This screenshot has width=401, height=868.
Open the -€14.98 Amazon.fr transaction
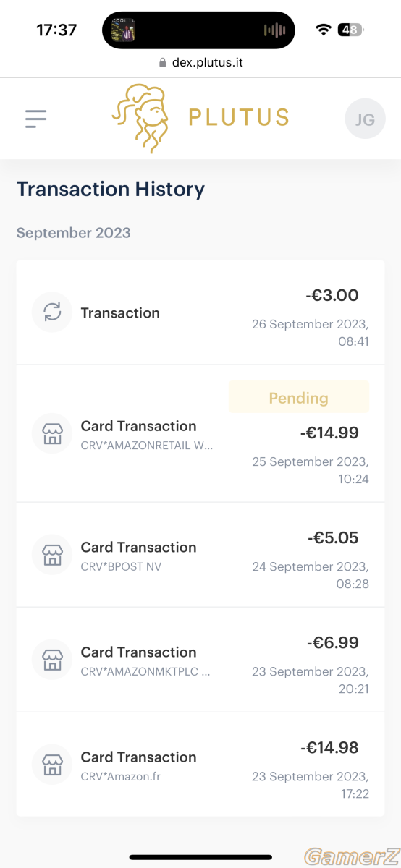pyautogui.click(x=200, y=765)
